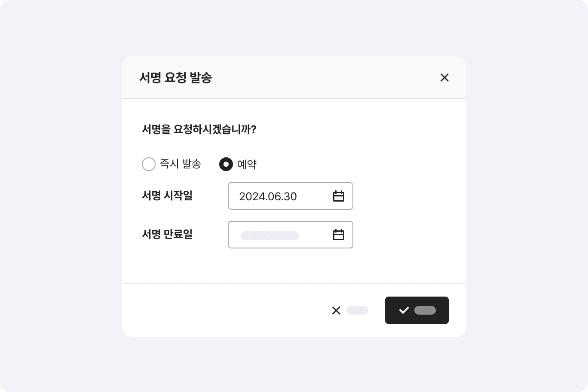Click the 즉시 발송 option label text
Viewport: 588px width, 392px height.
tap(181, 164)
